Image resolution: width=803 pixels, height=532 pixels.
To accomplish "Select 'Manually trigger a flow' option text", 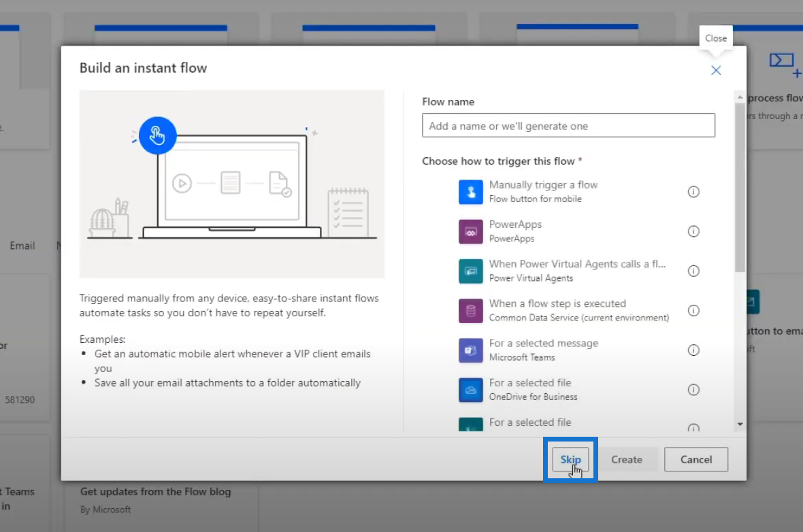I will 543,185.
